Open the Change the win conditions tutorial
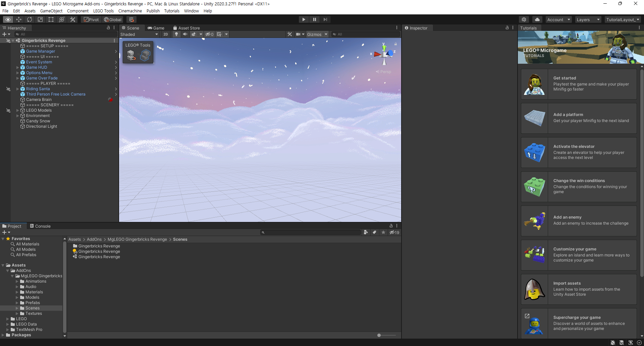Image resolution: width=644 pixels, height=346 pixels. (579, 187)
